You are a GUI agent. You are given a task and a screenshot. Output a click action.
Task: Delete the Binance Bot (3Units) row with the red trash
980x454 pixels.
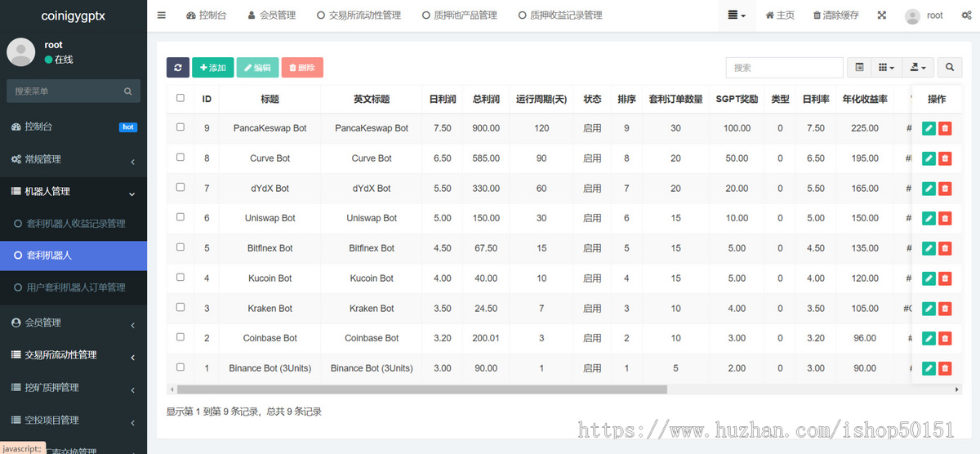tap(945, 368)
